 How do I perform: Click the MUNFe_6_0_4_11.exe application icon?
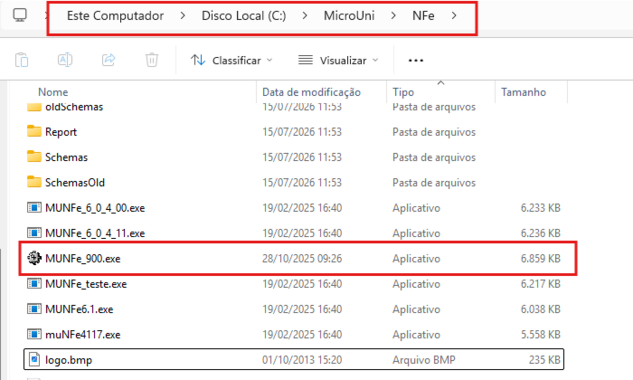tap(34, 233)
